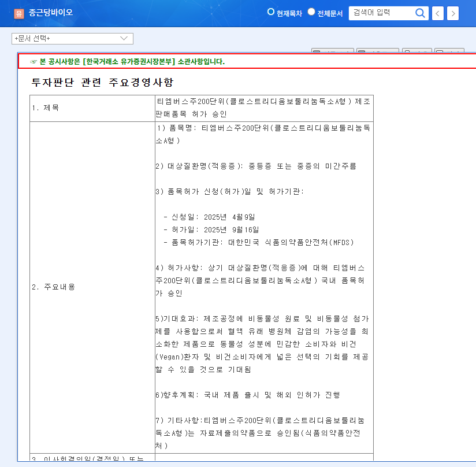Click the '7) 기타사항' paragraph
This screenshot has width=476, height=467.
(x=260, y=433)
